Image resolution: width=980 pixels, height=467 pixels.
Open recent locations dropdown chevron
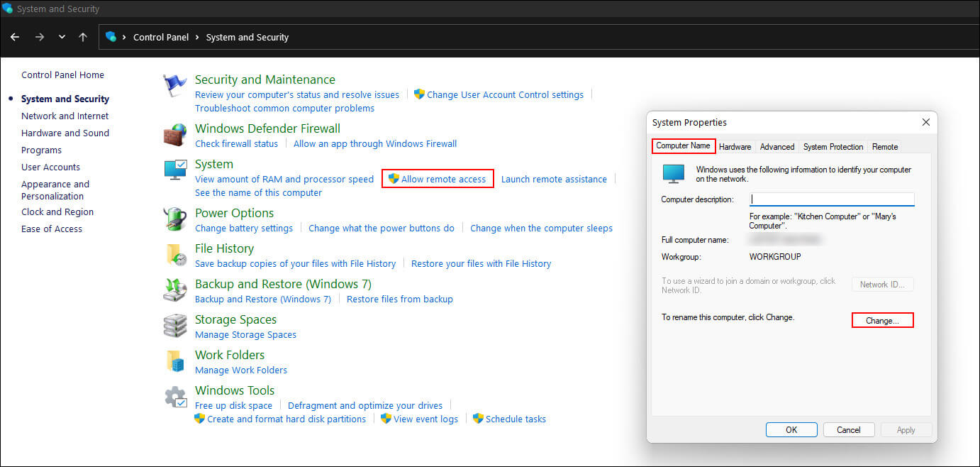pyautogui.click(x=62, y=37)
